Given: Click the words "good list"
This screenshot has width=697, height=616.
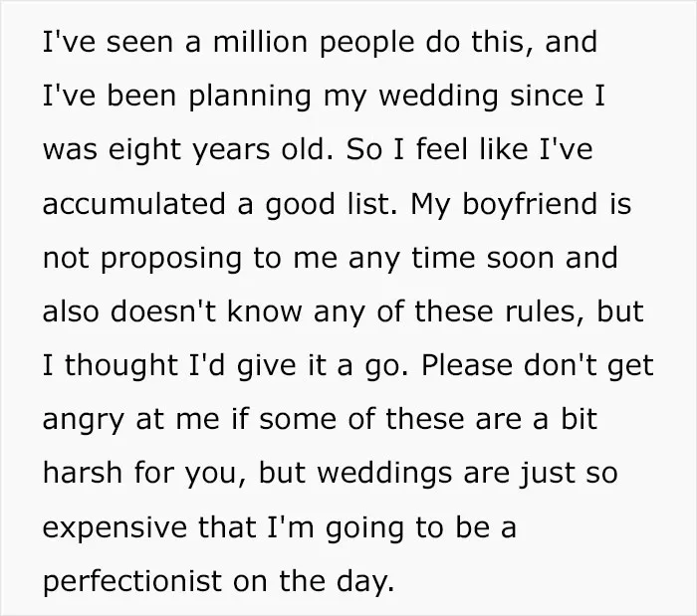Looking at the screenshot, I should pos(330,206).
